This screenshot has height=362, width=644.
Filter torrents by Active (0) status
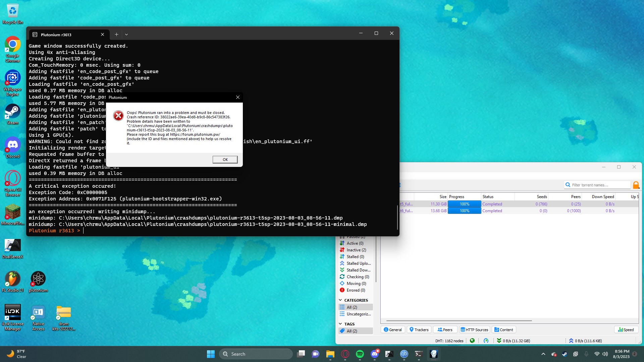point(355,243)
